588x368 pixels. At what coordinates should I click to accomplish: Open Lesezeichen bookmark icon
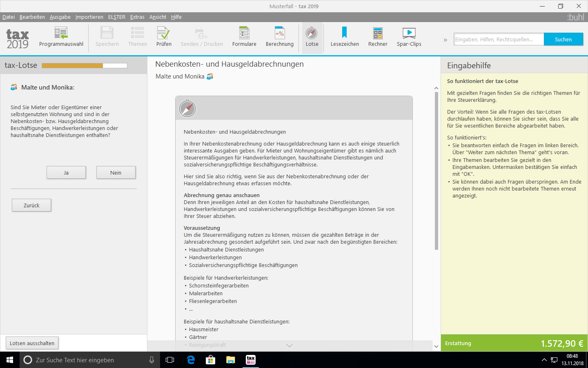point(345,37)
